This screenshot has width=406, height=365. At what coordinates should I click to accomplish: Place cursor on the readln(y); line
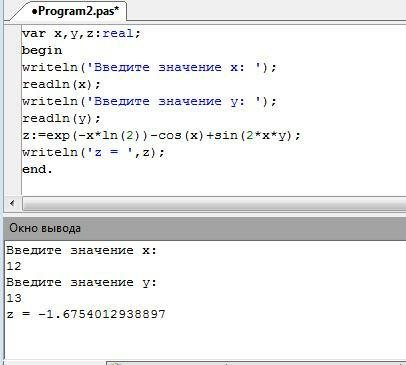click(x=61, y=118)
